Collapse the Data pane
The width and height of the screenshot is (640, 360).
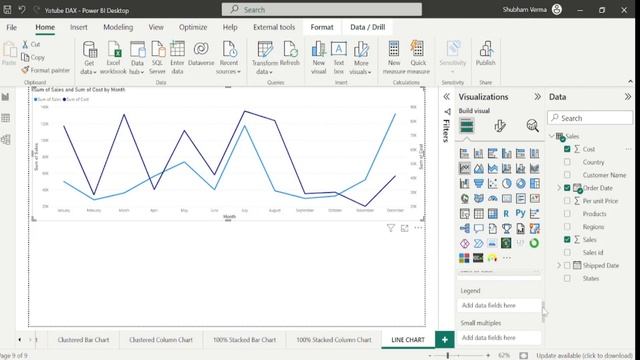[628, 97]
